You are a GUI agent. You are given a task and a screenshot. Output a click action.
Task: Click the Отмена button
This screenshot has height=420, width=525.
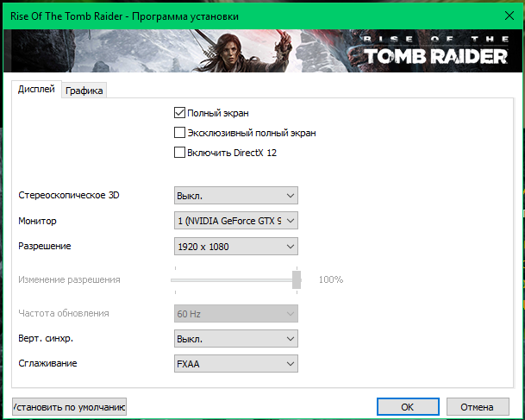click(478, 406)
